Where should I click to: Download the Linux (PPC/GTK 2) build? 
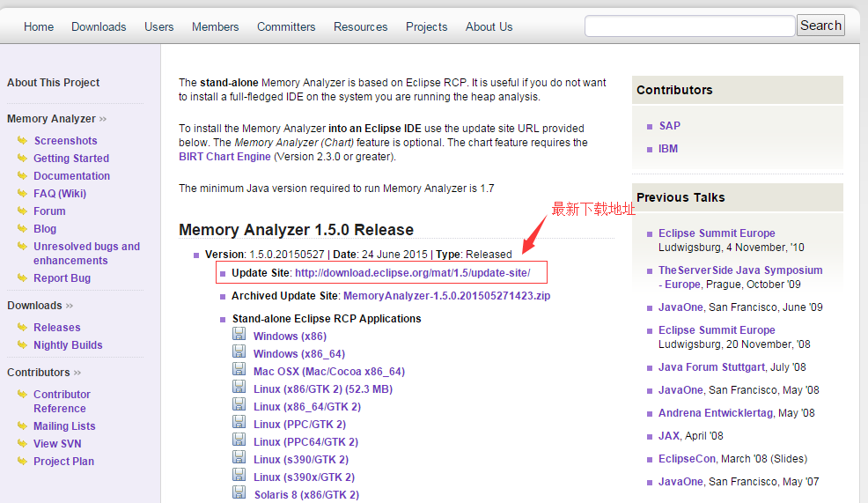pyautogui.click(x=299, y=425)
